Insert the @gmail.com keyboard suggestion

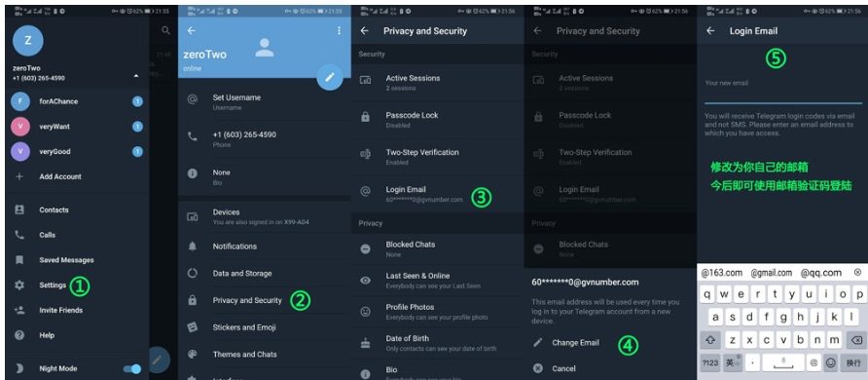pos(771,273)
